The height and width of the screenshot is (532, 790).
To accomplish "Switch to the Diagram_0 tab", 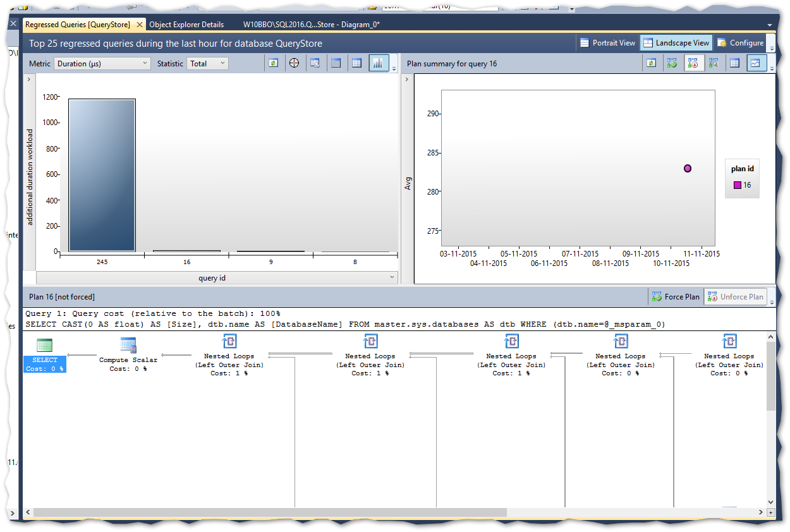I will (311, 25).
